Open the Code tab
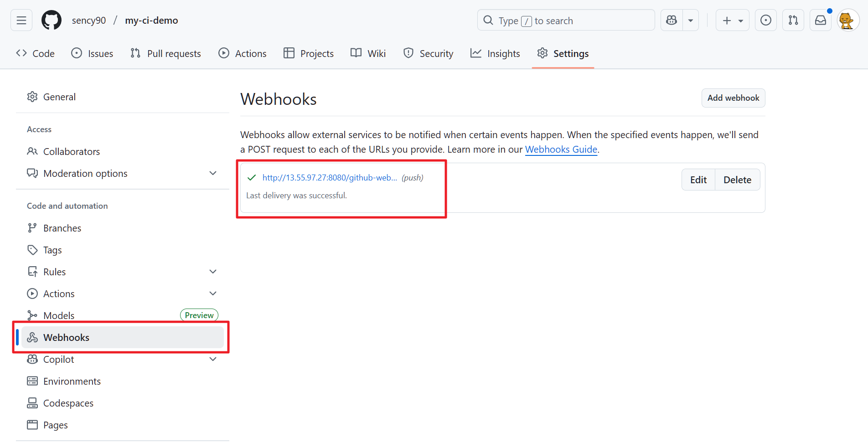868x443 pixels. (36, 54)
